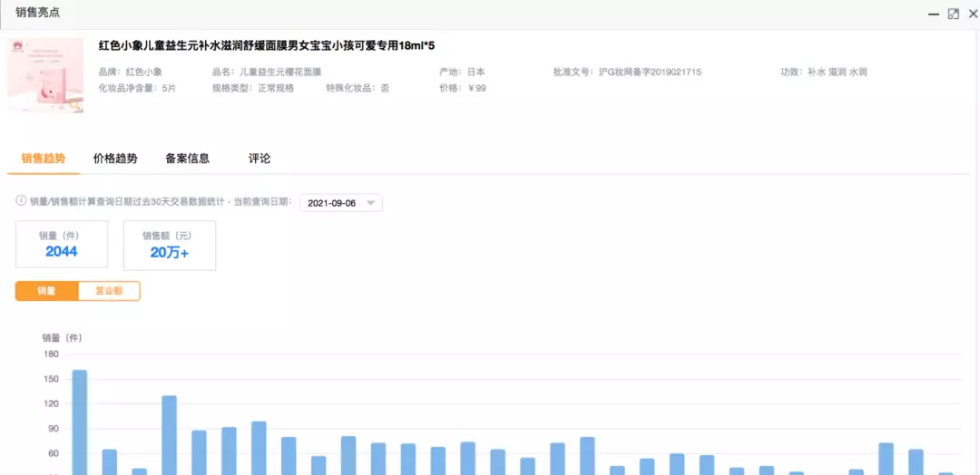Open the 评论 tab
This screenshot has width=980, height=475.
(260, 159)
